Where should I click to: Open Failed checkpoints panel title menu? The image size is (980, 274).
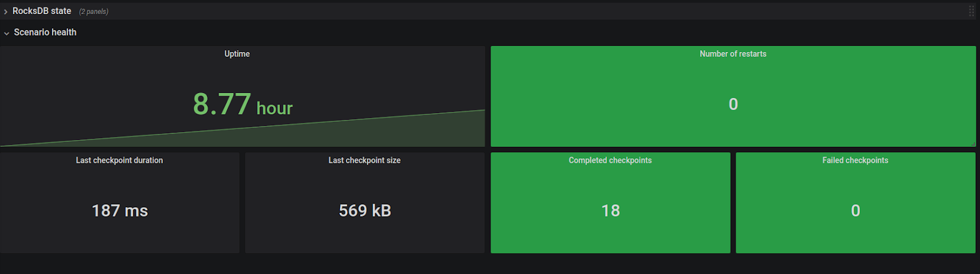pos(855,160)
